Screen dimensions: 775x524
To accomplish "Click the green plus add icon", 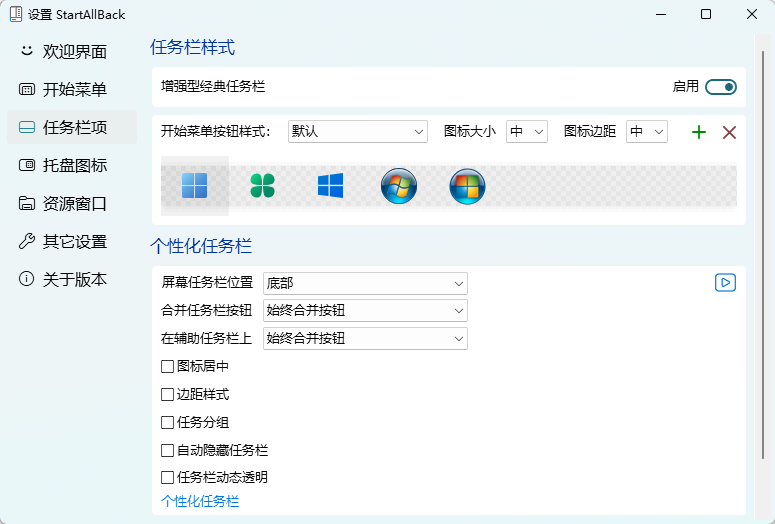I will (699, 132).
